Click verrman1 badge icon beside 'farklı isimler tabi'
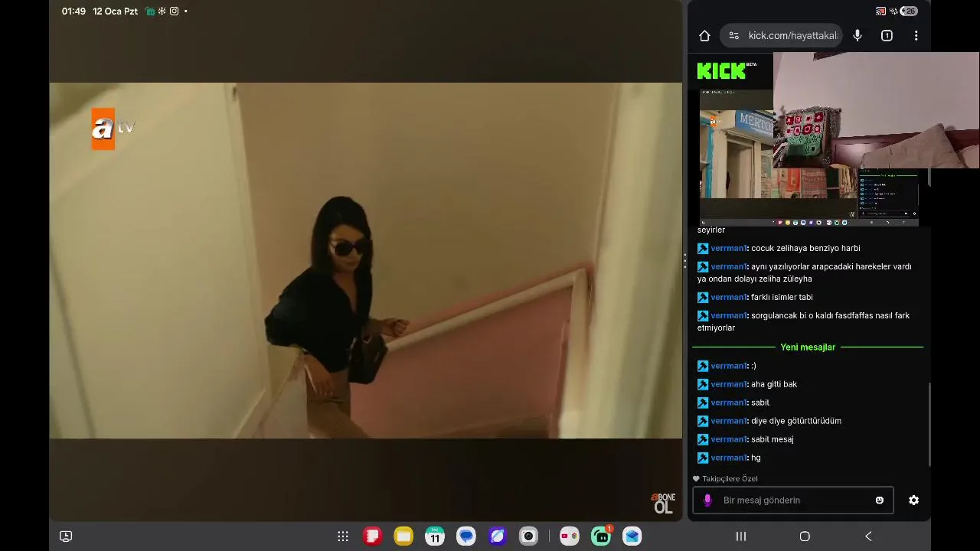The image size is (980, 551). (x=702, y=297)
